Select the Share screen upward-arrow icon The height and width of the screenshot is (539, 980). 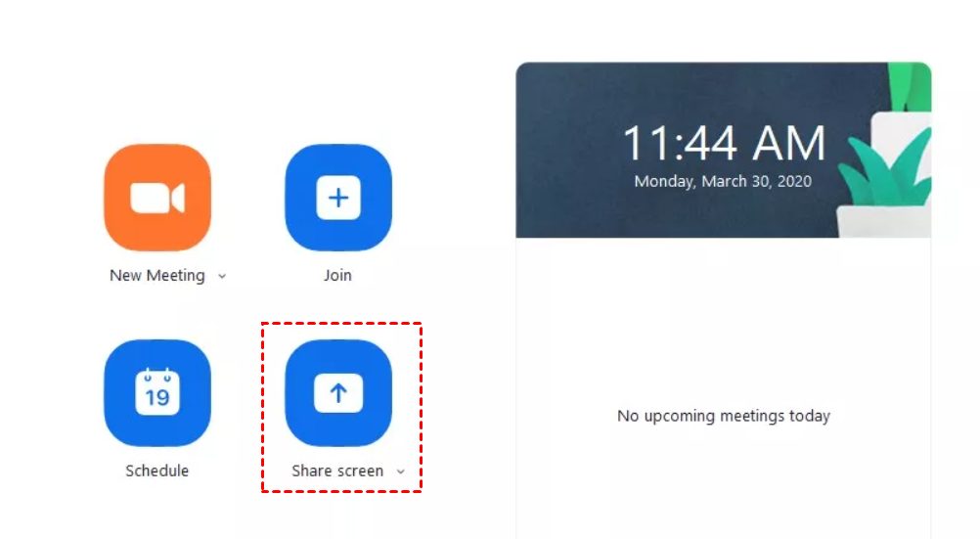pos(338,393)
